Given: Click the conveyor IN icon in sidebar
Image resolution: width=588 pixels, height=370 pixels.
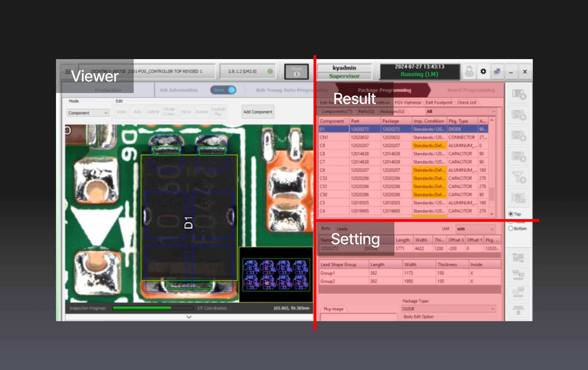Looking at the screenshot, I should 518,275.
